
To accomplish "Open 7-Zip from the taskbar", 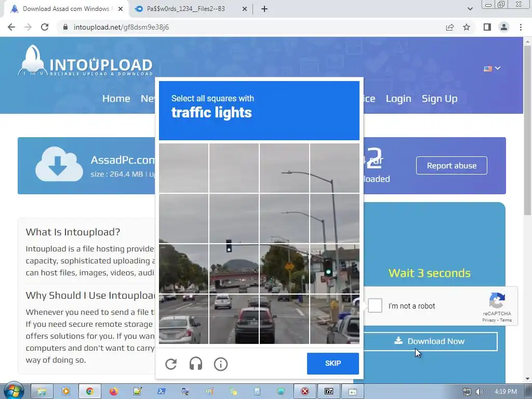I will 328,392.
